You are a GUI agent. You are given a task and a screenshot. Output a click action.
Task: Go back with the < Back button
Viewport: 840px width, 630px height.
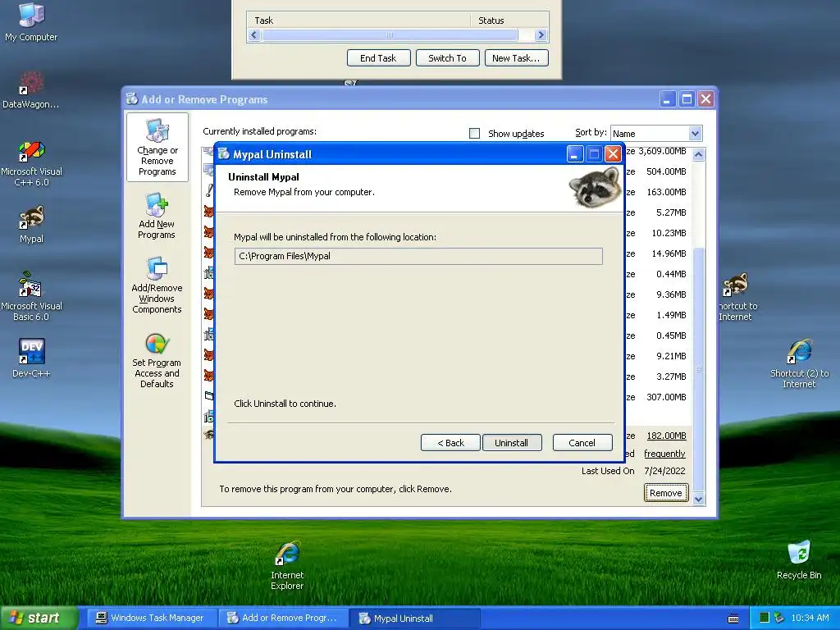(450, 442)
